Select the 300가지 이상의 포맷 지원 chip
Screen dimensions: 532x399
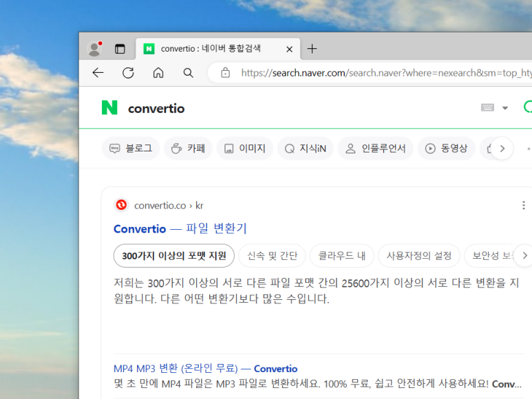point(174,256)
